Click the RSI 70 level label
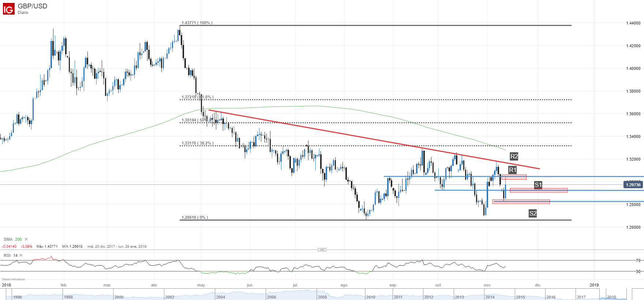This screenshot has width=644, height=300. coord(638,260)
